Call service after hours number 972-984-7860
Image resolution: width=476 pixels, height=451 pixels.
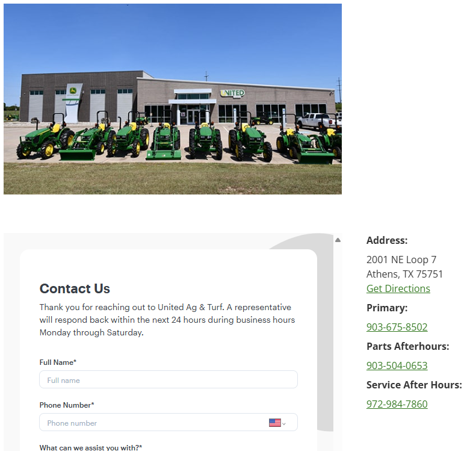click(x=397, y=404)
